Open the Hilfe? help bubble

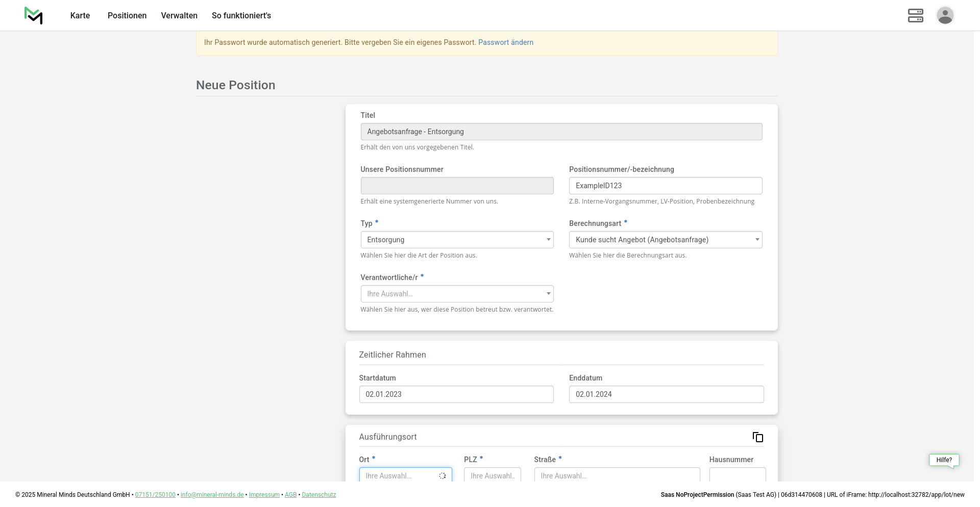(x=944, y=460)
